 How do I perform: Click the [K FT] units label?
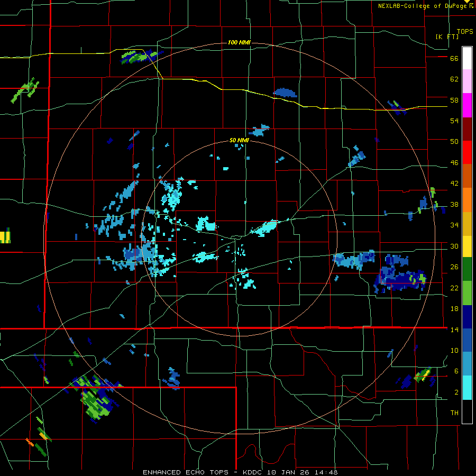pyautogui.click(x=447, y=36)
